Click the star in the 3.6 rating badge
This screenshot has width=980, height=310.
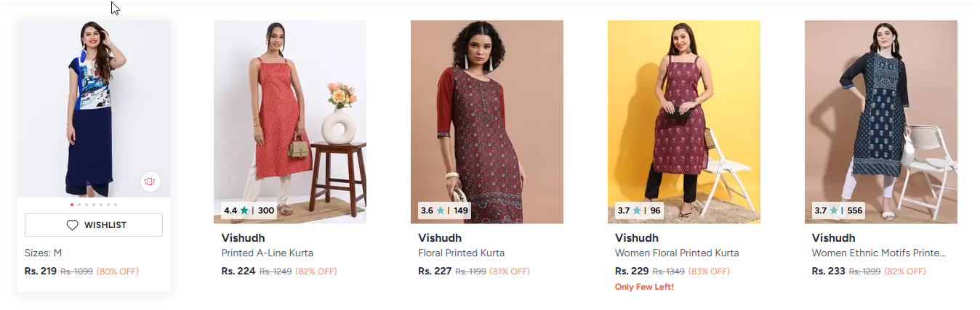pos(441,211)
